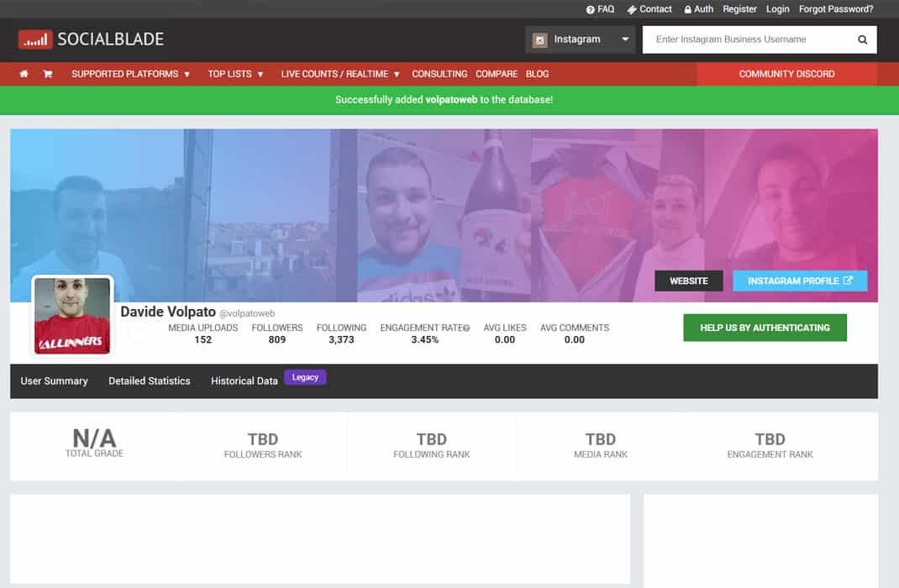
Task: Expand Live Counts / Realtime menu
Action: [x=340, y=74]
